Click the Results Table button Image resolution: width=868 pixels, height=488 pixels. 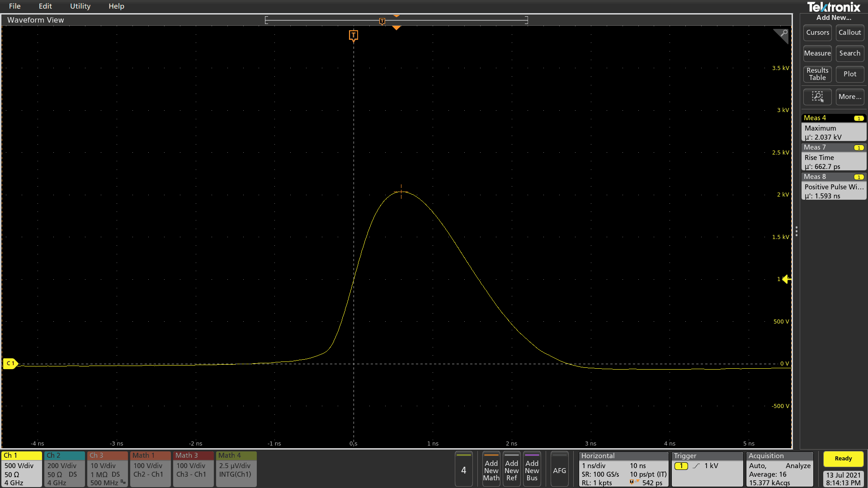[817, 74]
